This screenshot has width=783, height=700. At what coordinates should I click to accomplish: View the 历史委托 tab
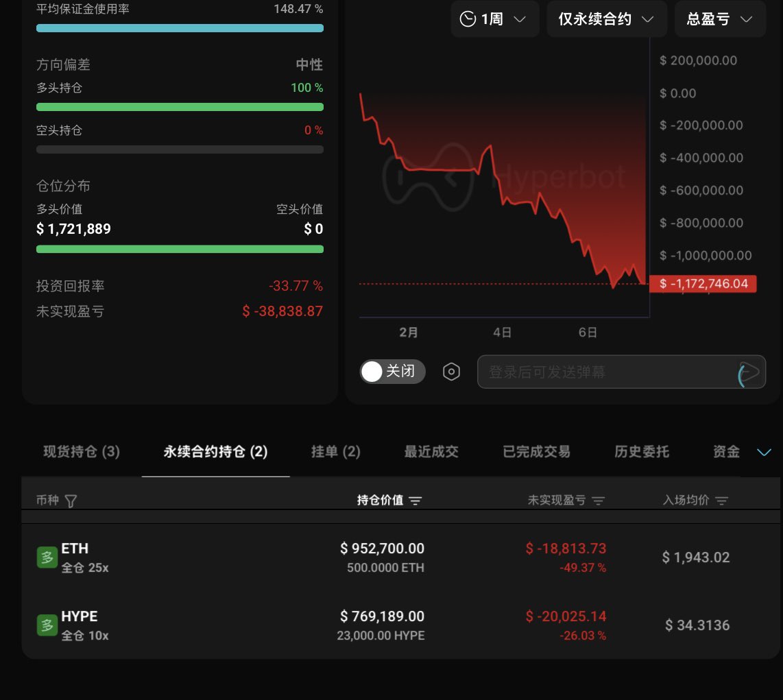pyautogui.click(x=641, y=452)
